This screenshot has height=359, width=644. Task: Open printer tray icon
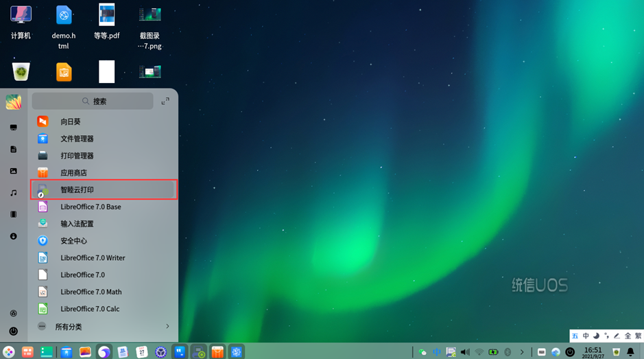(x=451, y=352)
